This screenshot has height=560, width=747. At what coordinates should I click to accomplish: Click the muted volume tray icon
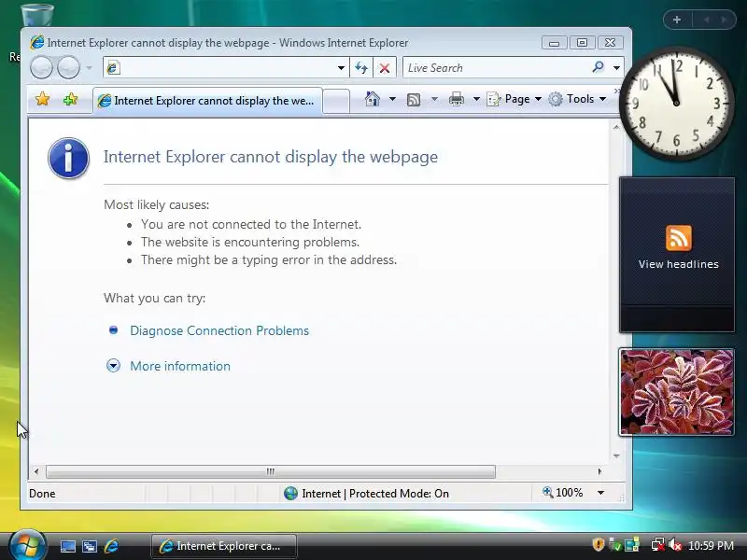tap(675, 545)
